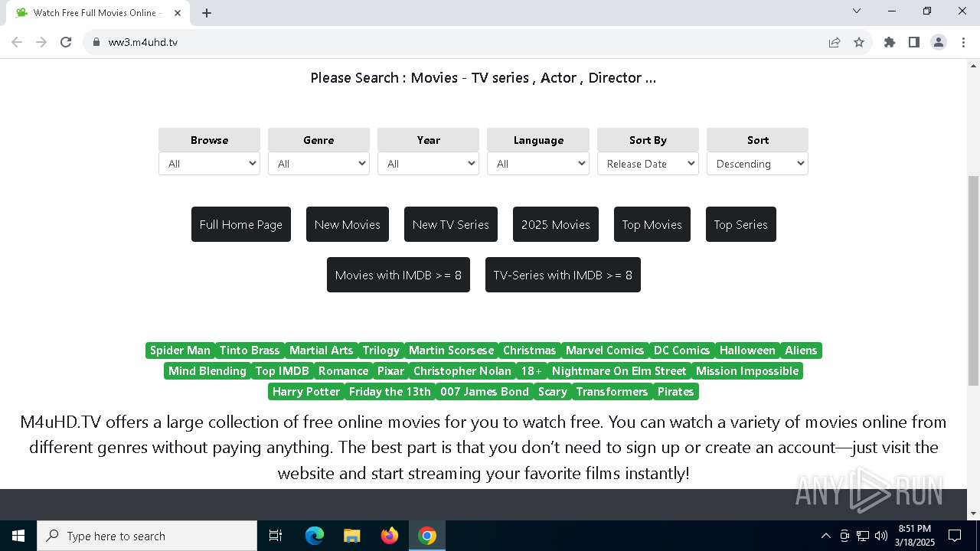Screen dimensions: 980x551
Task: Pick the Pixar tag
Action: coord(390,371)
